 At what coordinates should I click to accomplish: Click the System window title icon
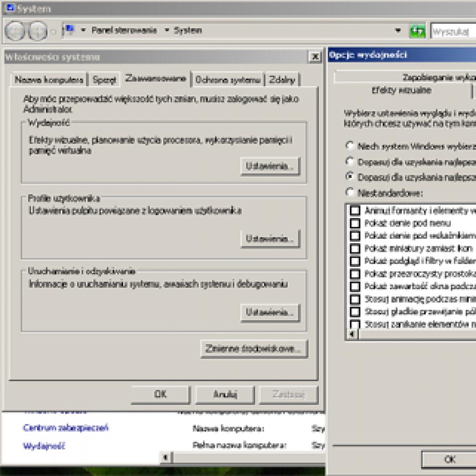pos(10,8)
